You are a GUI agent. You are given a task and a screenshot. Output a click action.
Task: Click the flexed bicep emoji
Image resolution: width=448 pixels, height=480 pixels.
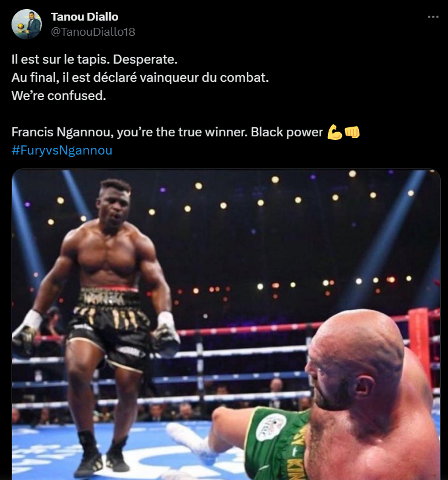335,132
